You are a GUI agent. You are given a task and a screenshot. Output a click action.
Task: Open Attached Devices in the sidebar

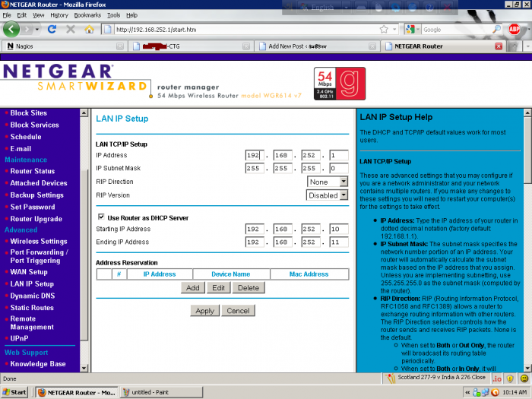tap(39, 183)
